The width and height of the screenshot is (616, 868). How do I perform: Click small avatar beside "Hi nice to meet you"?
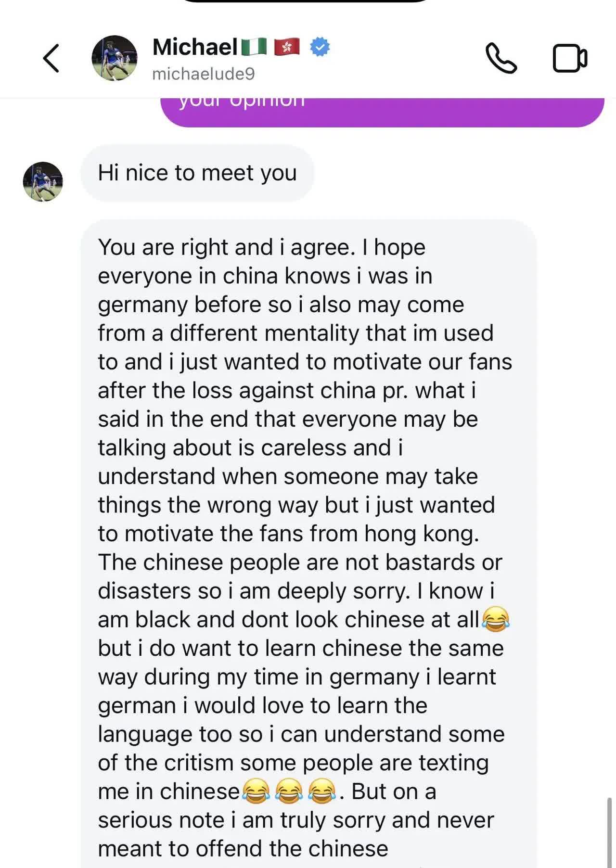pyautogui.click(x=43, y=181)
